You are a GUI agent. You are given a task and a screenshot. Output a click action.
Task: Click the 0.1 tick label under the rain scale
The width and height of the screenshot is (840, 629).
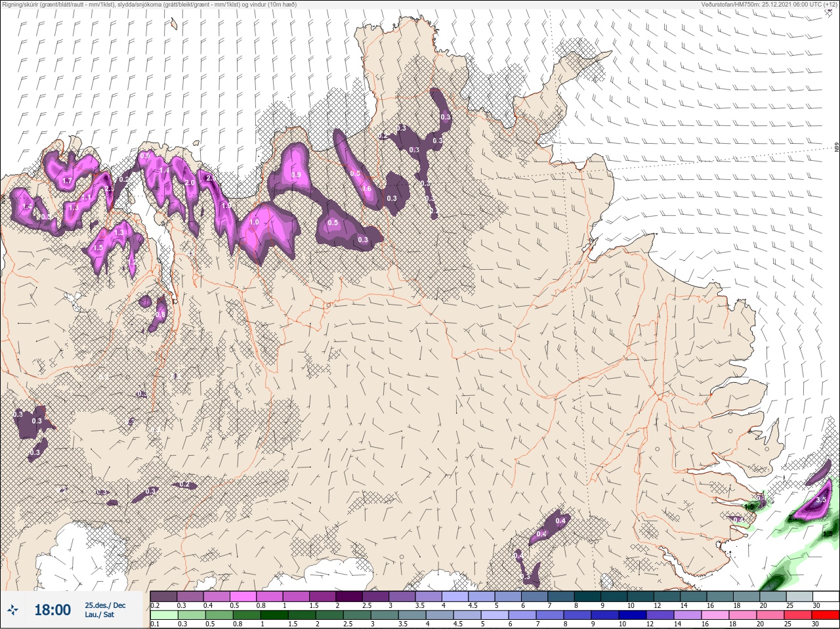(154, 624)
